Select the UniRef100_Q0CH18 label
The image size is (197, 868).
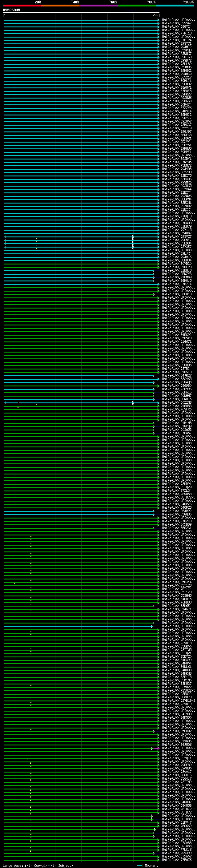[x=177, y=294]
